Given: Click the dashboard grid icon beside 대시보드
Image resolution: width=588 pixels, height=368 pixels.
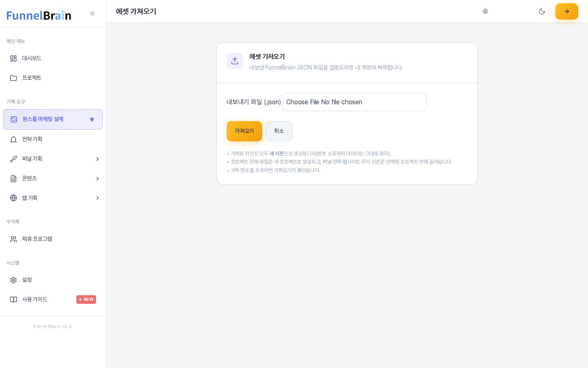Looking at the screenshot, I should 13,58.
